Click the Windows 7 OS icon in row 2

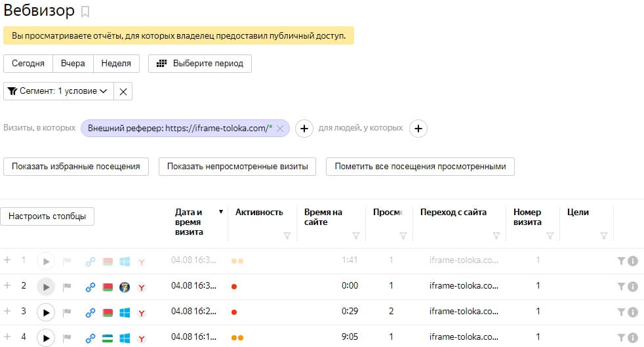coord(125,287)
